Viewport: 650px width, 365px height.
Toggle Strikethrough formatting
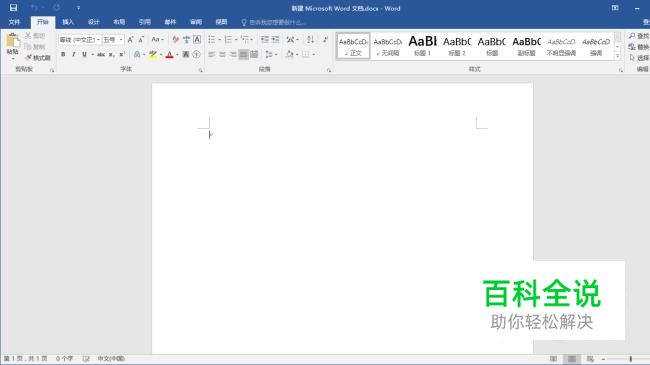tap(101, 54)
